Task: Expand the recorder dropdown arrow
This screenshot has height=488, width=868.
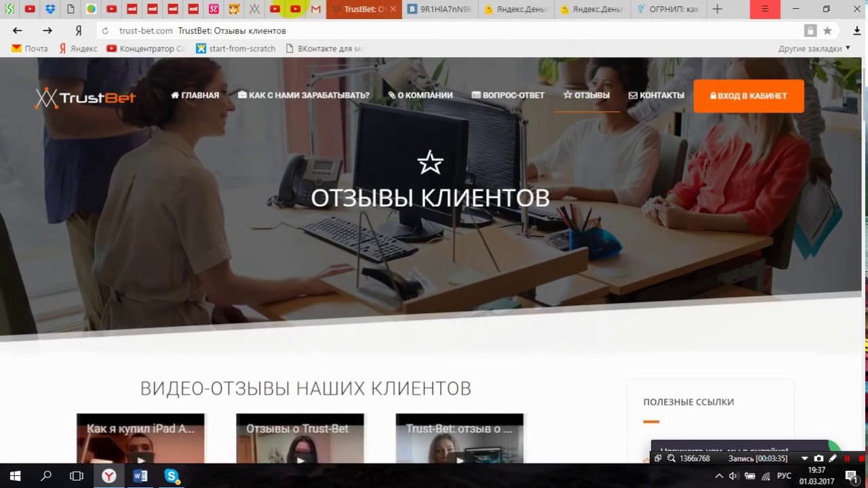Action: [x=805, y=458]
